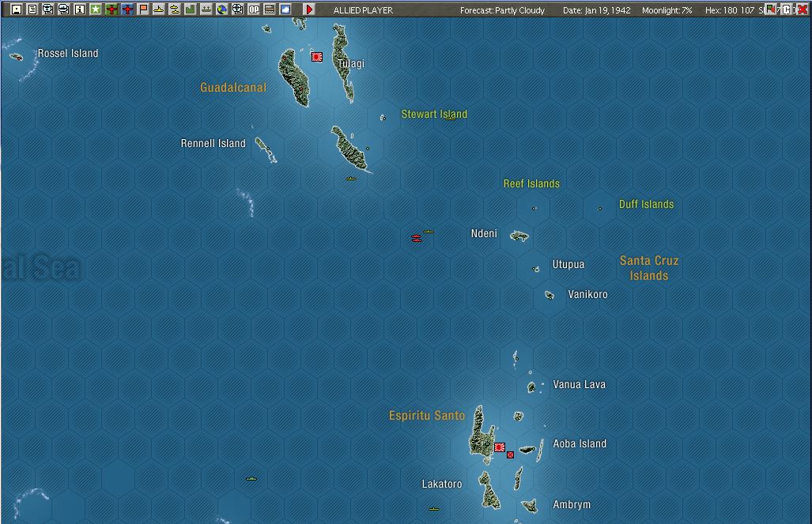Click the Tulagi label
The image size is (812, 524).
coord(351,63)
